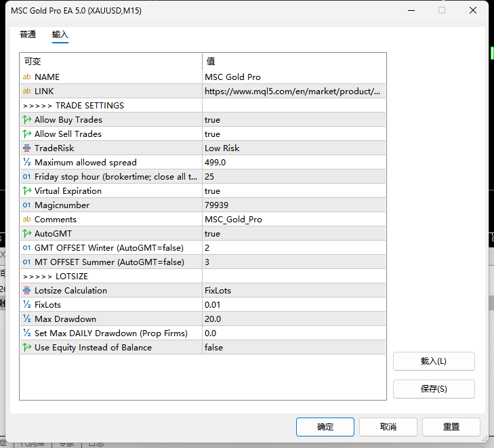494x448 pixels.
Task: Select the Maximum allowed spread label
Action: pos(85,162)
